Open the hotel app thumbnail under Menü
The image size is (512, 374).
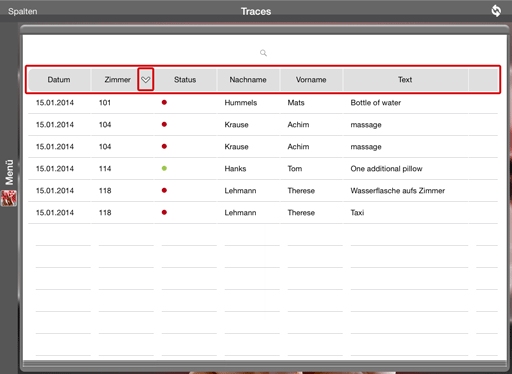(9, 198)
